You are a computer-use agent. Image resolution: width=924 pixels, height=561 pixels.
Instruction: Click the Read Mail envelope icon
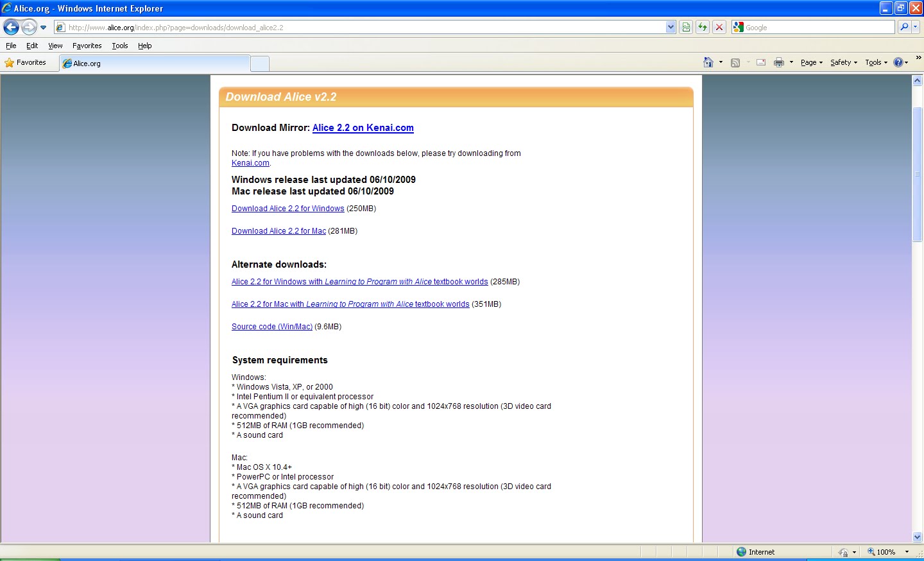tap(761, 62)
